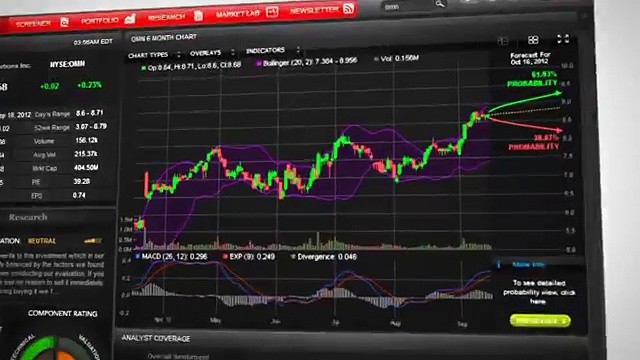
Task: Click the gray Vol legend marker
Action: click(376, 59)
